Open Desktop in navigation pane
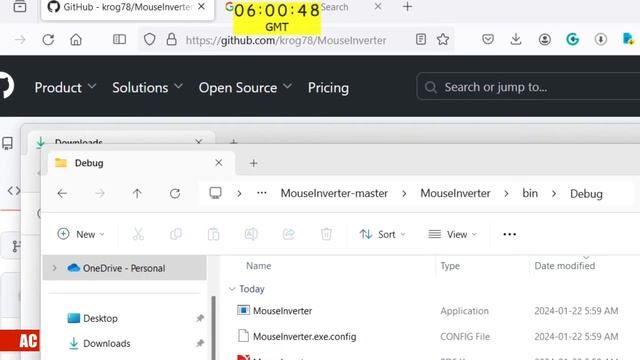Image resolution: width=640 pixels, height=360 pixels. click(x=100, y=318)
